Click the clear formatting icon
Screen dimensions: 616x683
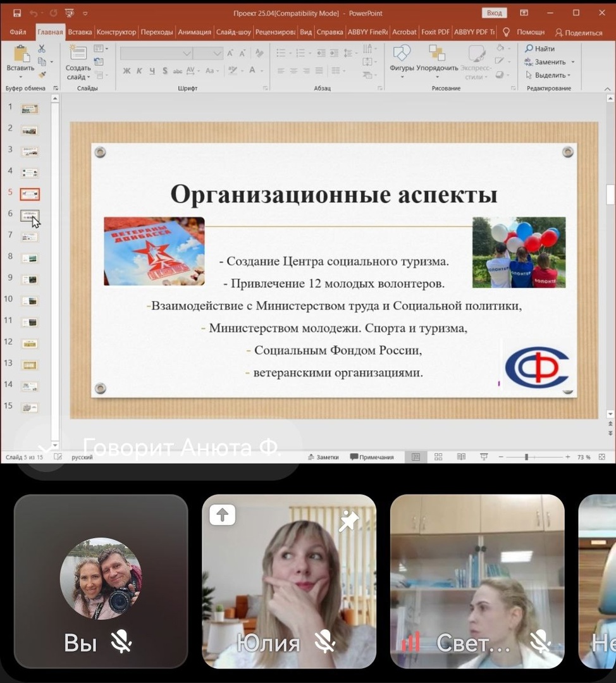tap(260, 53)
